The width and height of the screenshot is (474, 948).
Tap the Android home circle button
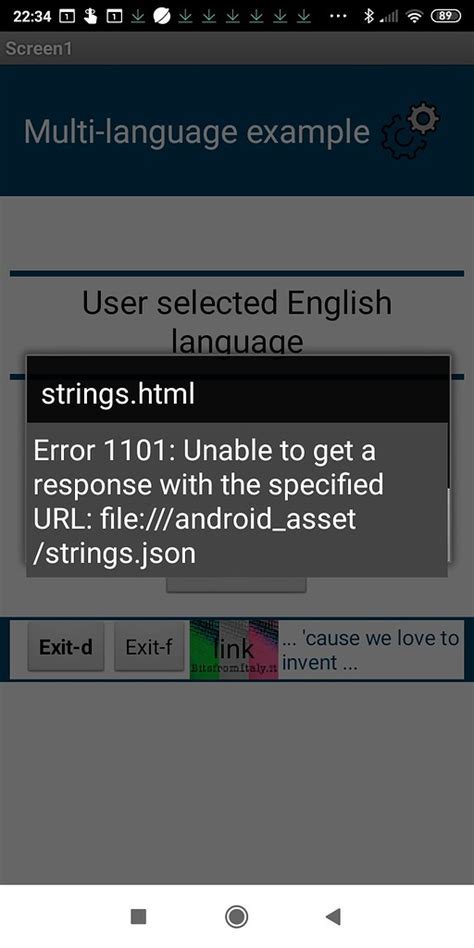236,916
